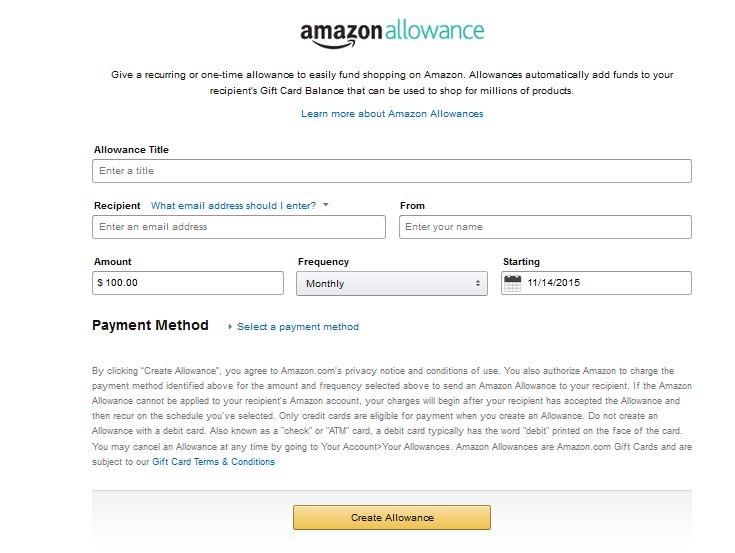The width and height of the screenshot is (735, 553).
Task: Click the Recipient email address field
Action: coord(239,227)
